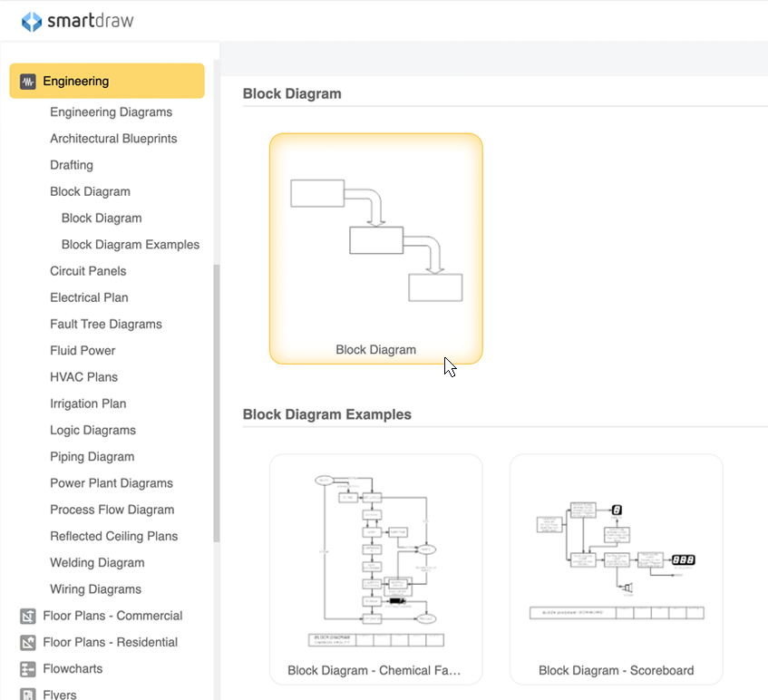Viewport: 768px width, 700px height.
Task: Click the Block Diagram section heading
Action: (x=292, y=93)
